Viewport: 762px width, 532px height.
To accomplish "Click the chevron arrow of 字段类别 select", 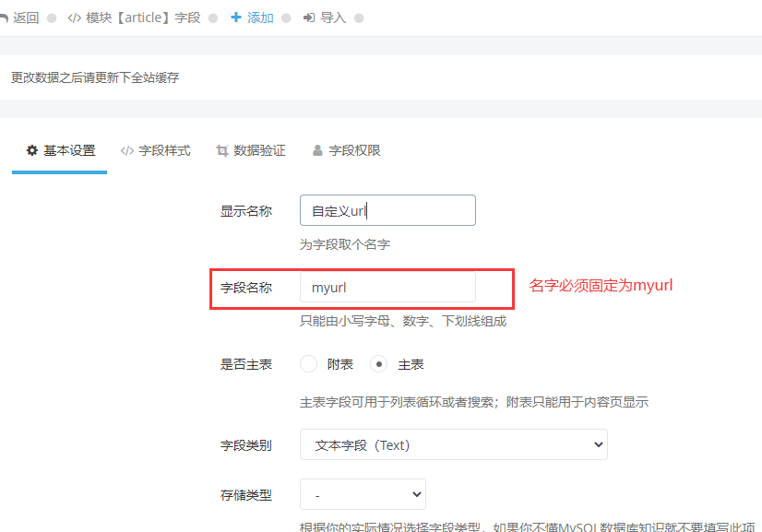I will tap(598, 444).
